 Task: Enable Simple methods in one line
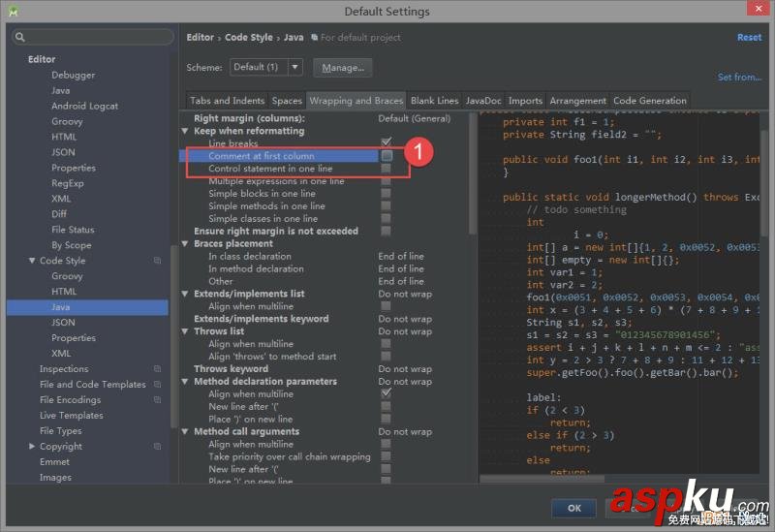pyautogui.click(x=386, y=205)
